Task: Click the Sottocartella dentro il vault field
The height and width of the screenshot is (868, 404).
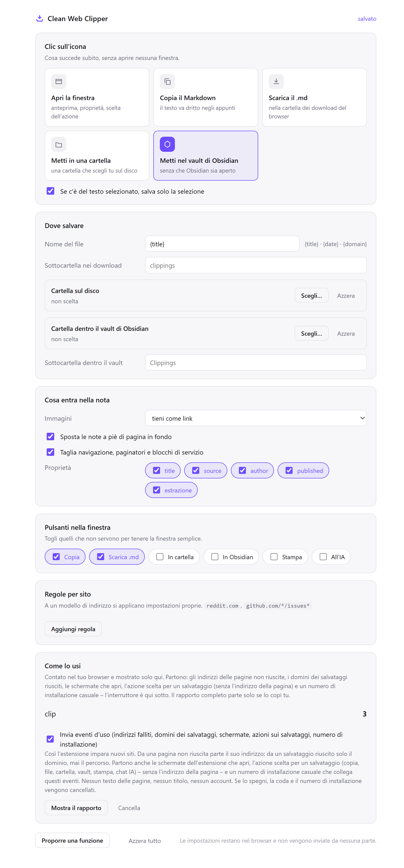Action: coord(256,363)
